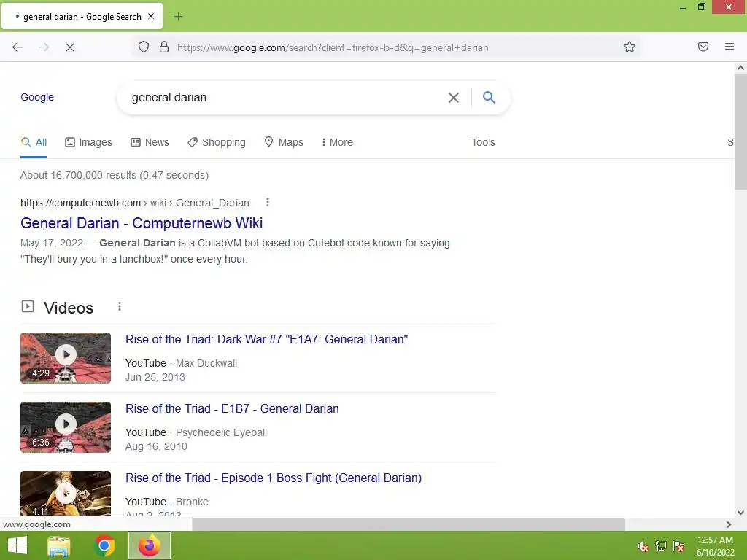Focus the Google search input field
The image size is (747, 560).
286,98
